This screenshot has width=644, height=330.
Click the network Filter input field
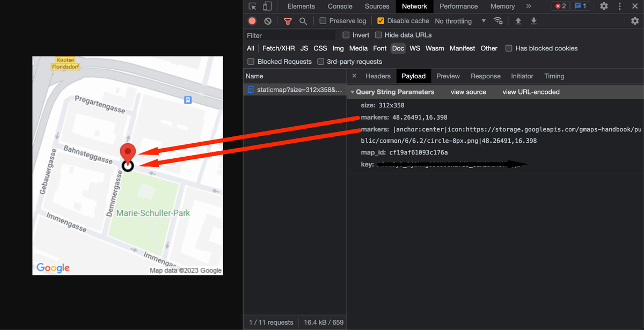pos(290,34)
